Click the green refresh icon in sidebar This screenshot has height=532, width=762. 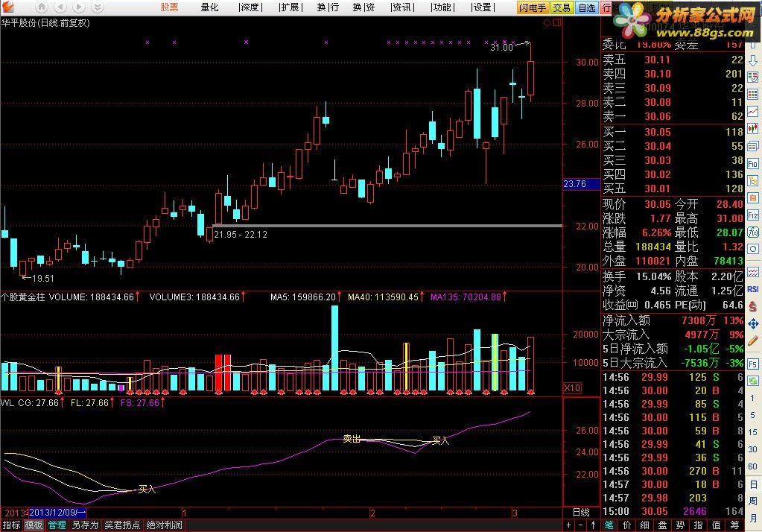753,380
